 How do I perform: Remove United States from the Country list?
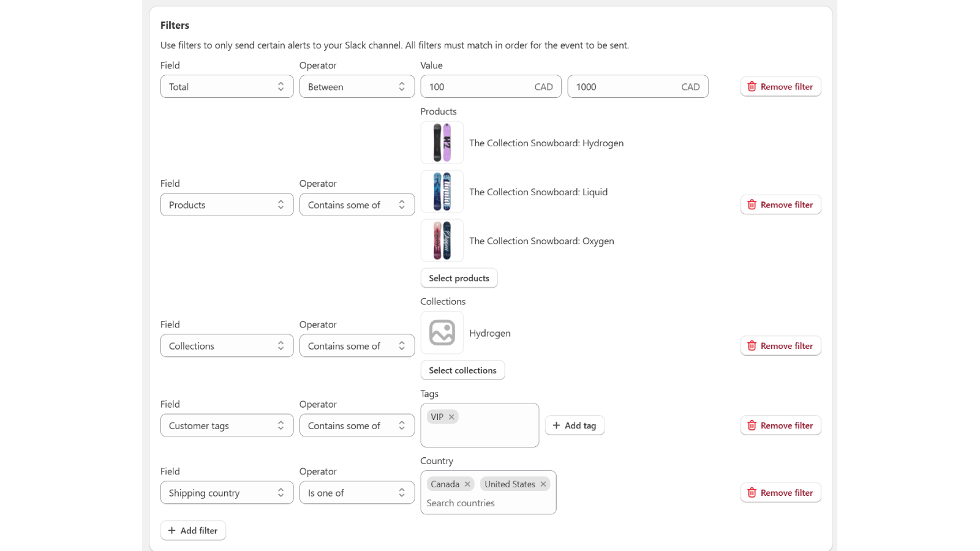[x=544, y=484]
